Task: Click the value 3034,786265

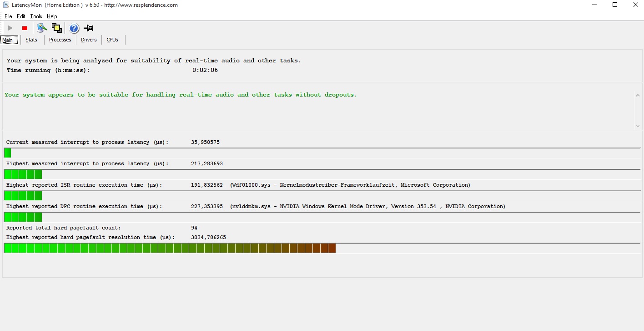Action: 208,238
